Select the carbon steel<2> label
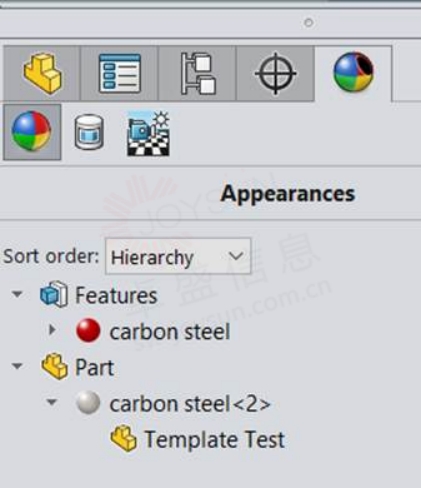 click(x=190, y=404)
